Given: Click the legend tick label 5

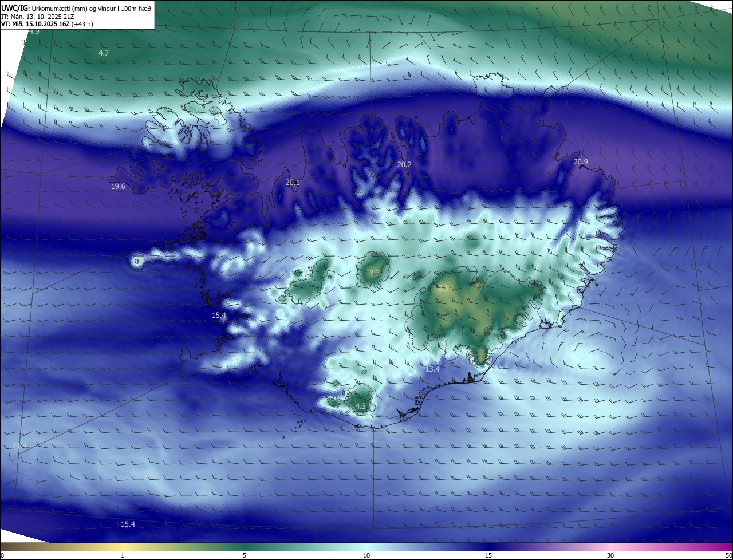Looking at the screenshot, I should point(245,555).
